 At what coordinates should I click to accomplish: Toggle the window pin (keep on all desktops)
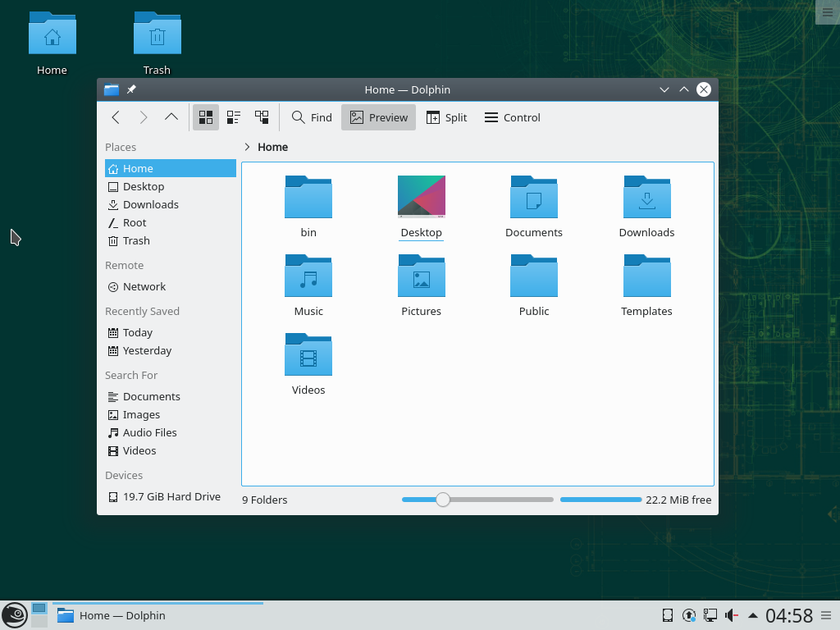click(131, 89)
